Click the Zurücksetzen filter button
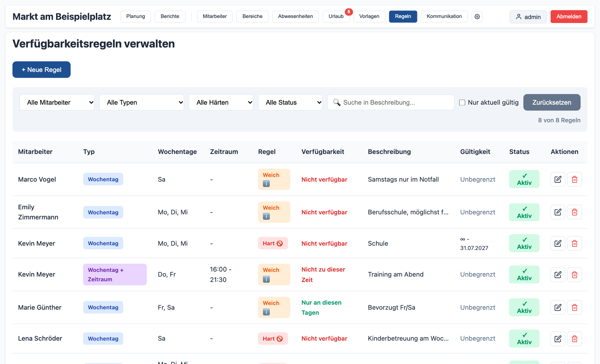The height and width of the screenshot is (364, 600). coord(552,103)
